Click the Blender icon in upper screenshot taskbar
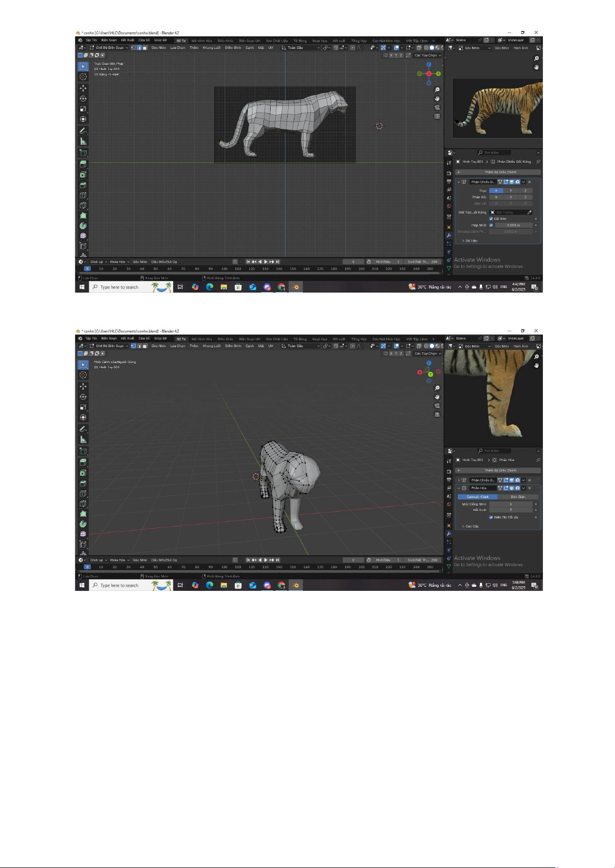 click(295, 287)
